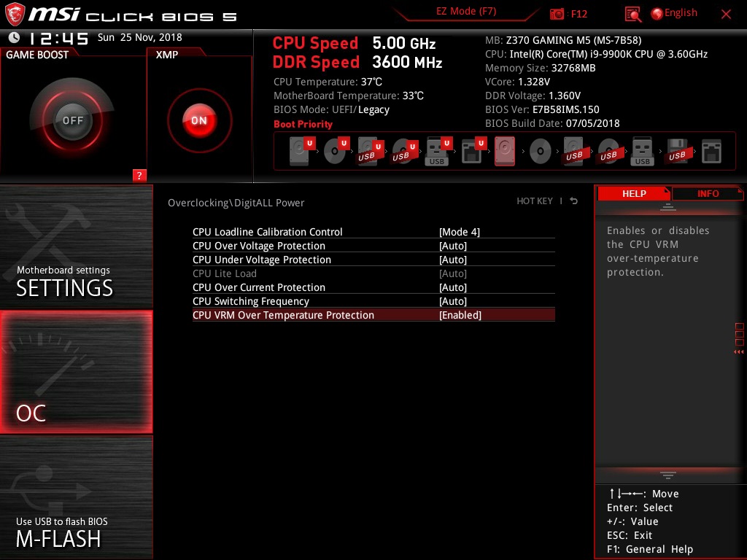Image resolution: width=747 pixels, height=560 pixels.
Task: Select the UEFI optical disc boot device
Action: click(x=336, y=150)
